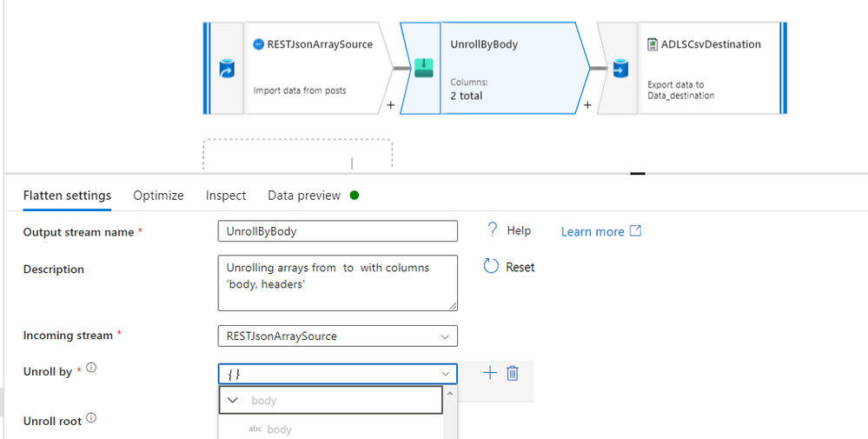This screenshot has height=439, width=868.
Task: Click the plus icon after UnrollByBody
Action: (x=587, y=105)
